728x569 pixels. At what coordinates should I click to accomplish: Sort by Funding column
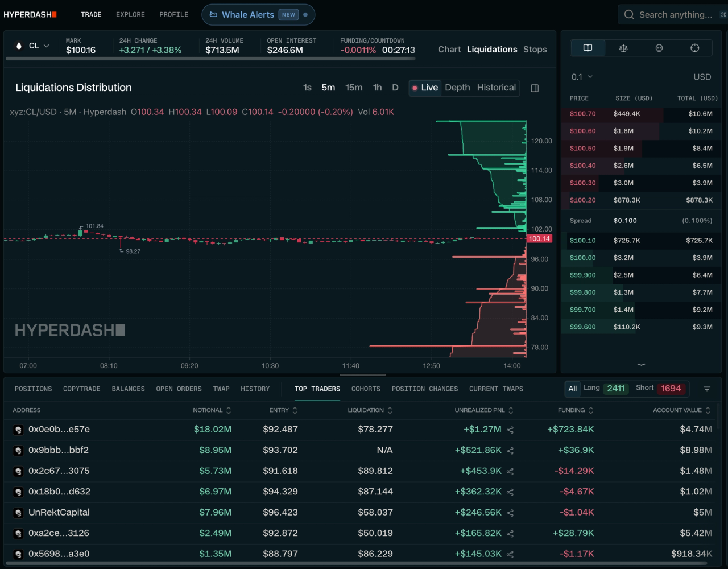(x=576, y=410)
